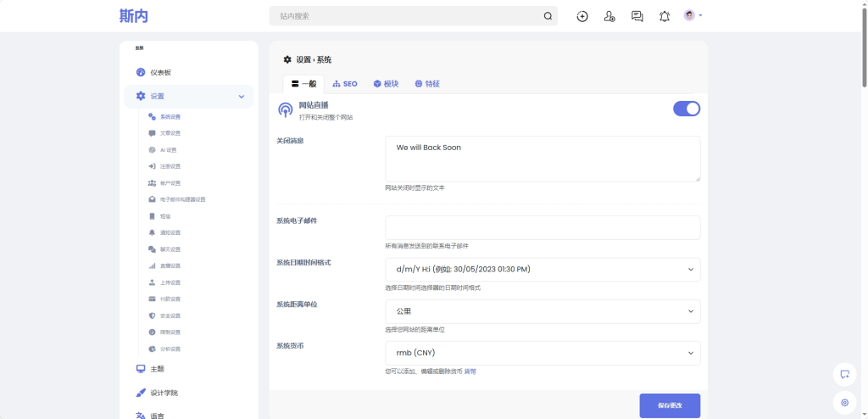The image size is (868, 419).
Task: Open the 系统距离单位 dropdown showing 公里
Action: 542,311
